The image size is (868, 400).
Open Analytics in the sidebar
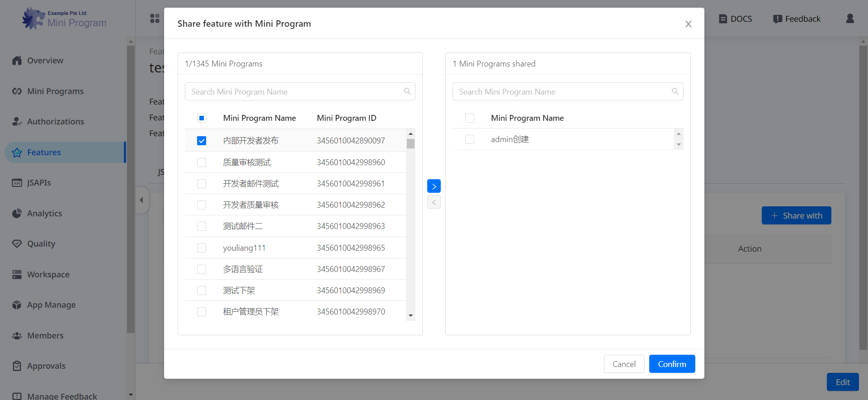[x=44, y=214]
